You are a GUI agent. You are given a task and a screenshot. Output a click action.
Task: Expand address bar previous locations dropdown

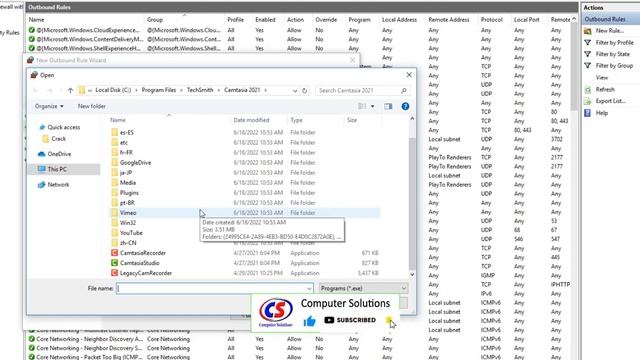[295, 91]
